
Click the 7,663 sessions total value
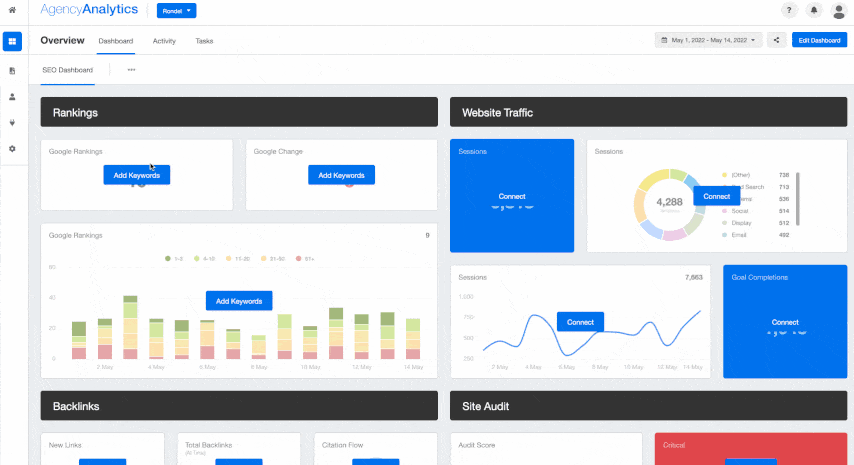[693, 277]
